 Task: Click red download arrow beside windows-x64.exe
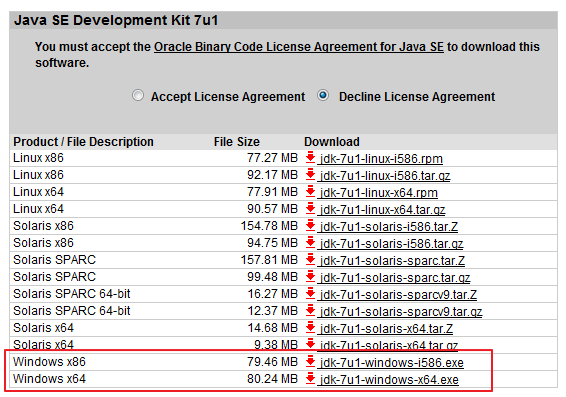(310, 378)
